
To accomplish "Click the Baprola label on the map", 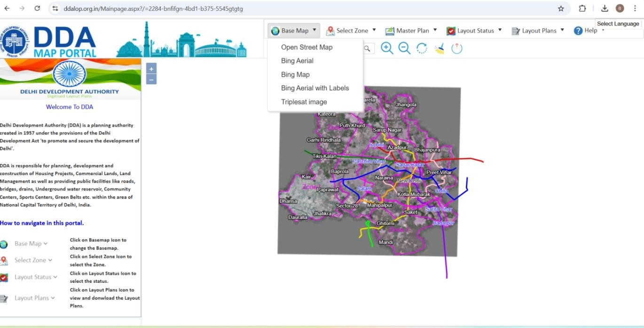I will pyautogui.click(x=340, y=172).
